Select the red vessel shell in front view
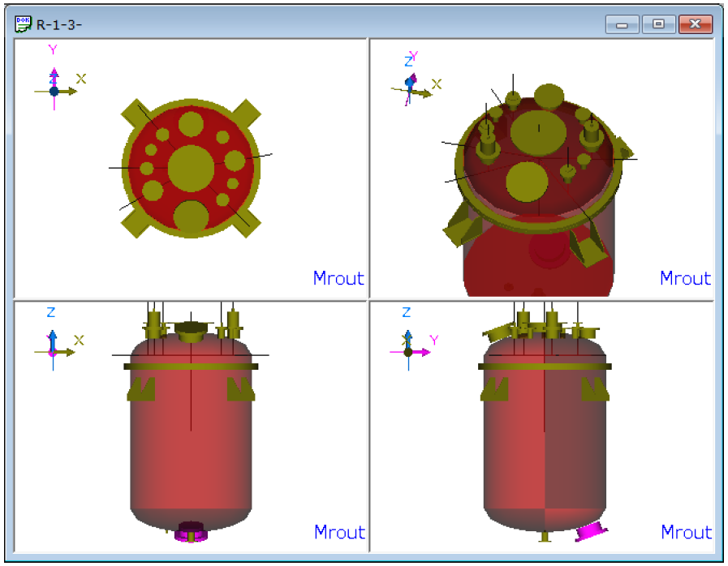 191,445
